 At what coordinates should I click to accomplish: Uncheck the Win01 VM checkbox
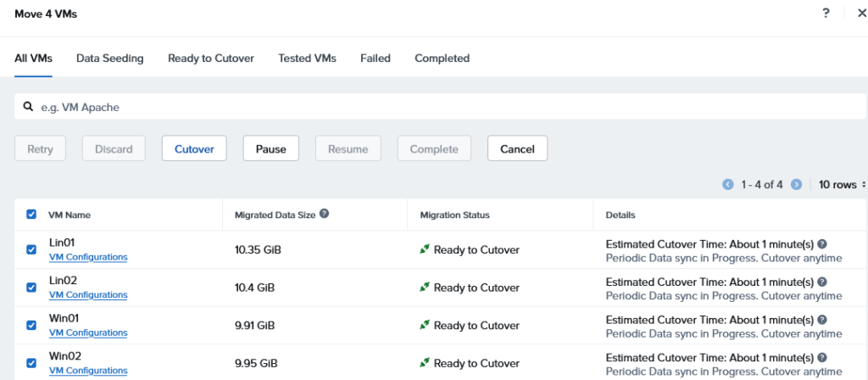tap(31, 325)
